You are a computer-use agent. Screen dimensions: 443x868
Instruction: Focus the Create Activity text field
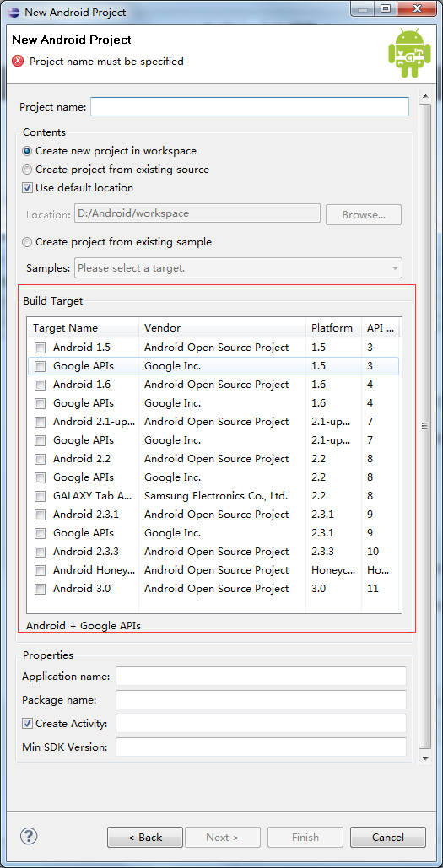coord(261,723)
